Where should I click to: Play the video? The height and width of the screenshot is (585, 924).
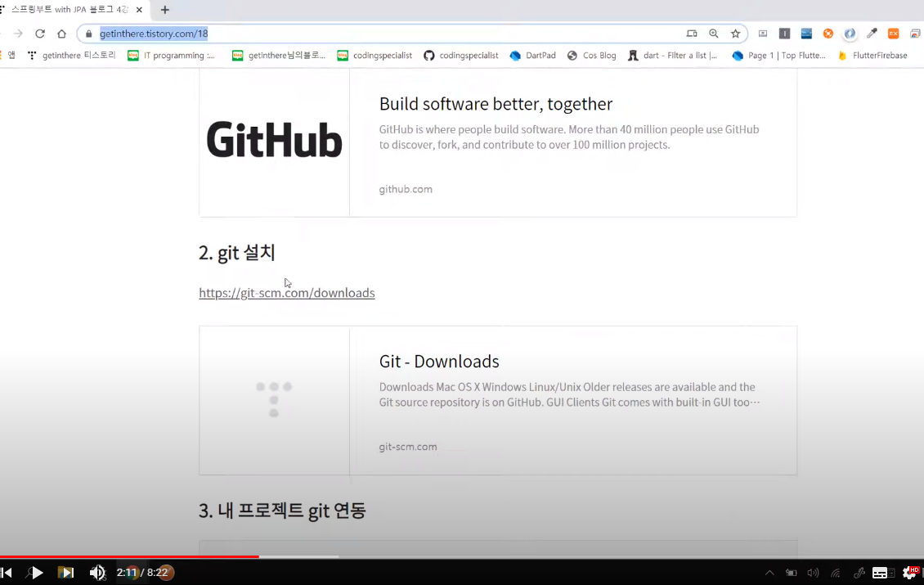(x=35, y=573)
